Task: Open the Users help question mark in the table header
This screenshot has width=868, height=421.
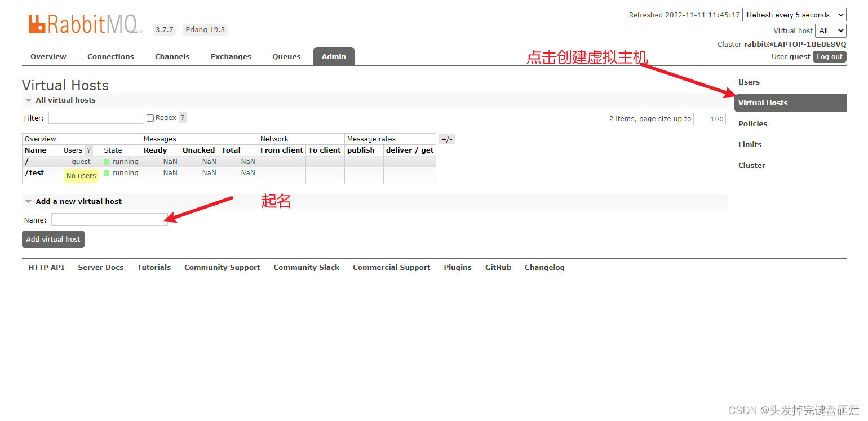Action: pos(88,150)
